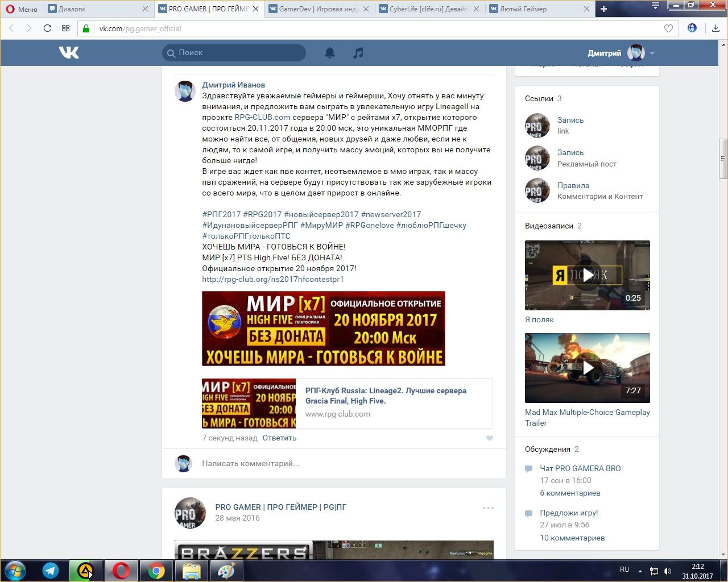Open the Запись link with subtitle link
Screen dimensions: 728x582
click(570, 120)
